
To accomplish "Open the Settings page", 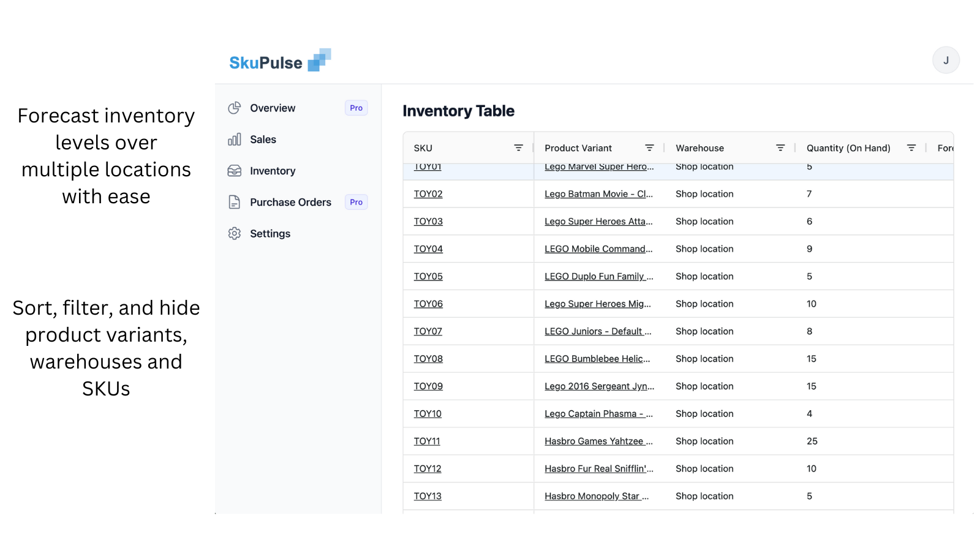I will pos(270,233).
